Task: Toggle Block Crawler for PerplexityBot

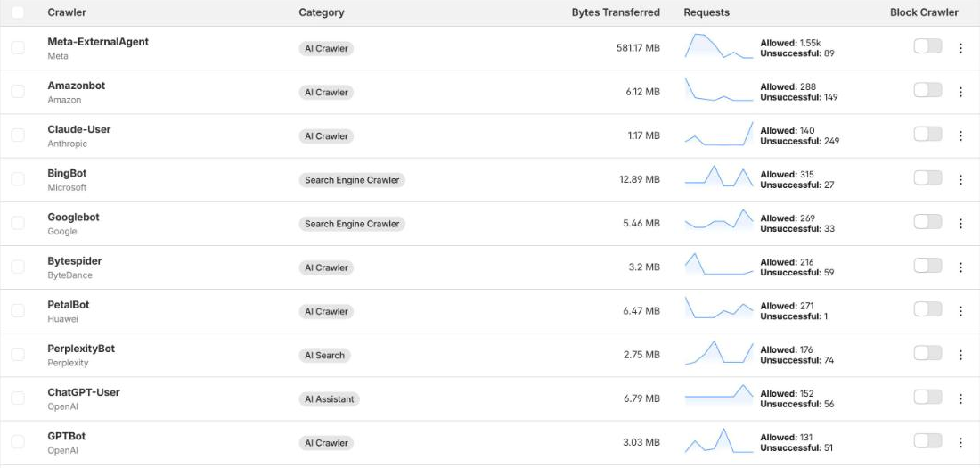Action: pos(927,353)
